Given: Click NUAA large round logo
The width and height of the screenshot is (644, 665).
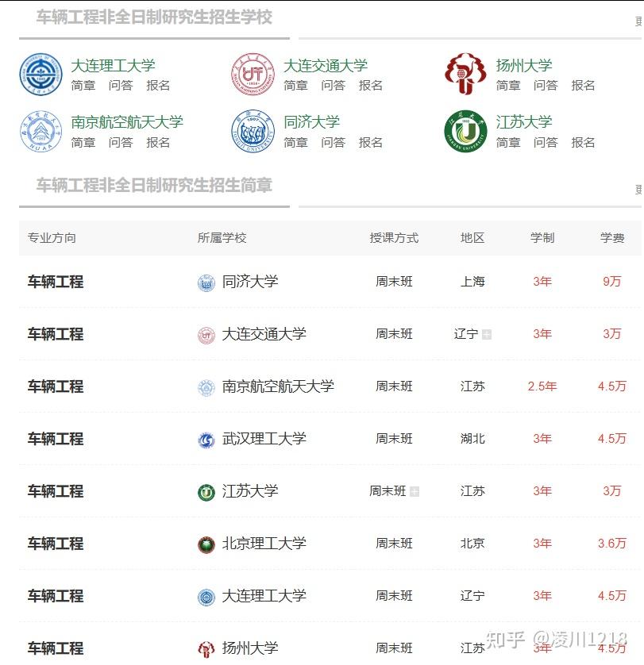Looking at the screenshot, I should click(x=40, y=131).
